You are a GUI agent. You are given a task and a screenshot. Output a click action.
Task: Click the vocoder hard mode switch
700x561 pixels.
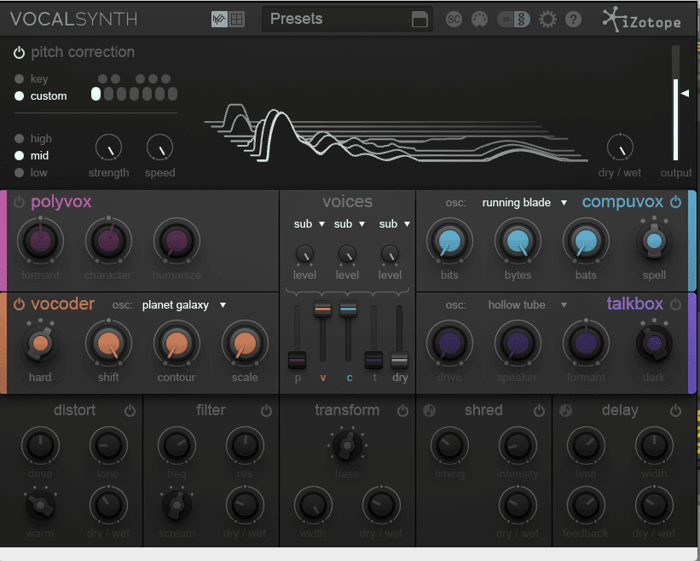[40, 343]
